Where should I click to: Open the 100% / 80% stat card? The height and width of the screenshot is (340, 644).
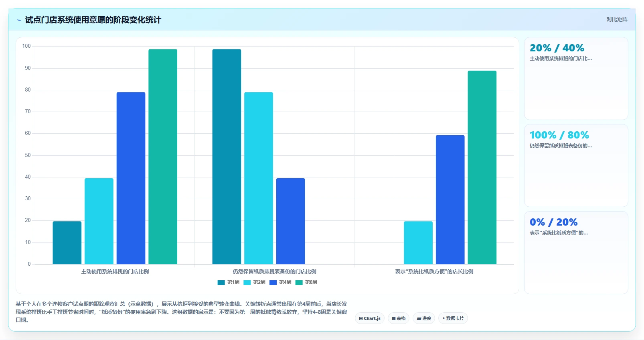576,165
